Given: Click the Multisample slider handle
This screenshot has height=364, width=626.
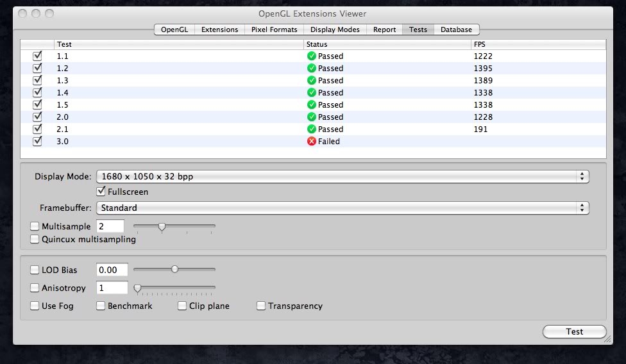Looking at the screenshot, I should 162,227.
